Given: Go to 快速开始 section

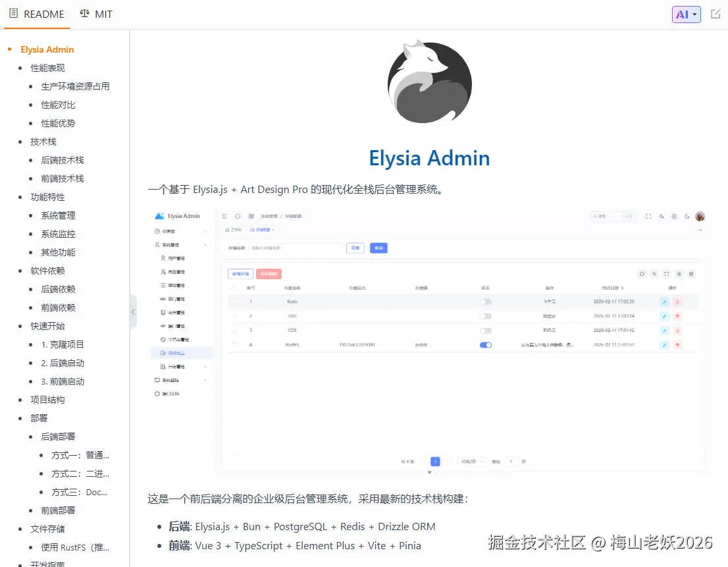Looking at the screenshot, I should 47,326.
